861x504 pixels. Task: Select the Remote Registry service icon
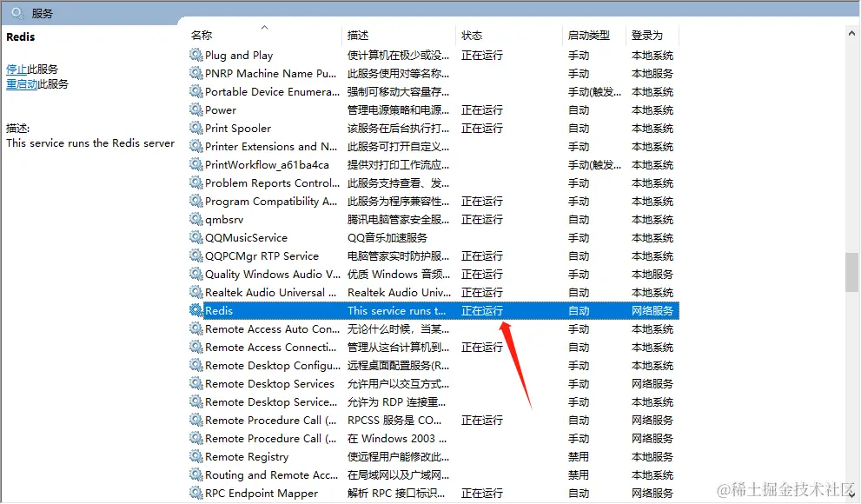[x=196, y=456]
